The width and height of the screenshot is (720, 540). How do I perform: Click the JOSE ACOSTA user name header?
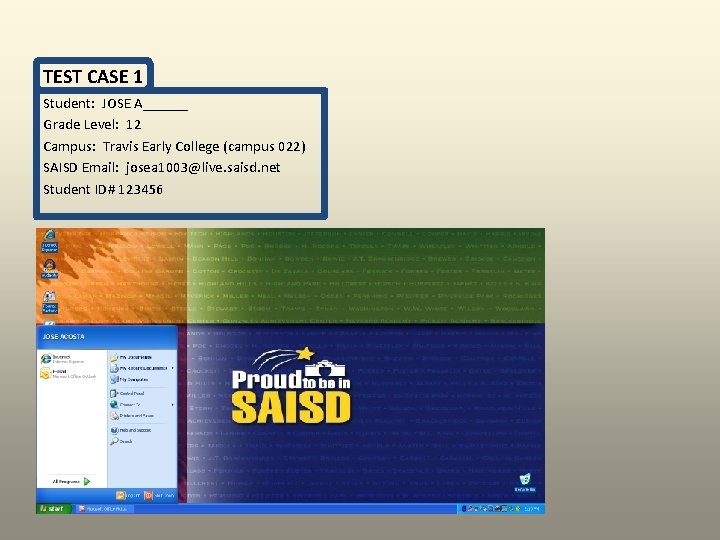[x=63, y=337]
